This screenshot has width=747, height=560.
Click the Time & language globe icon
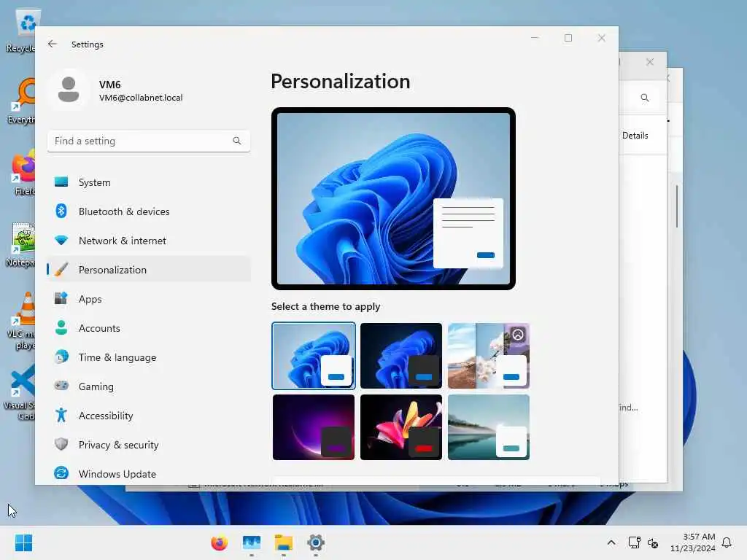(x=61, y=357)
